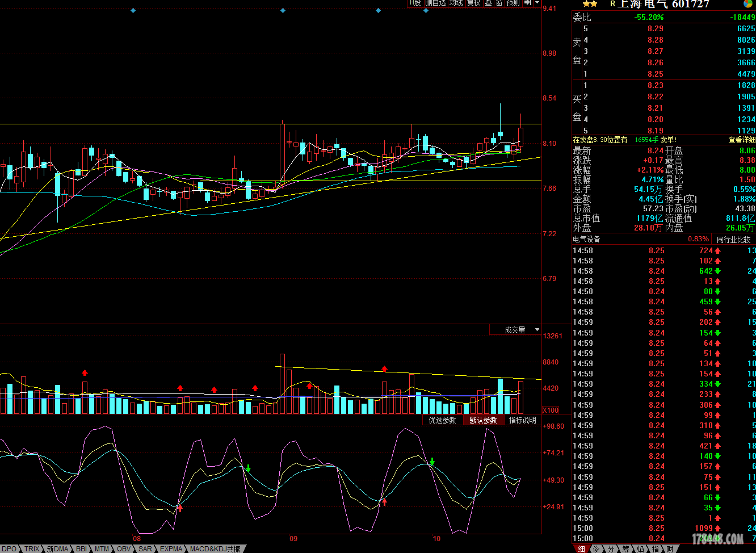The height and width of the screenshot is (553, 756).
Task: Click the first blue diamond marker at top of chart
Action: tap(133, 10)
